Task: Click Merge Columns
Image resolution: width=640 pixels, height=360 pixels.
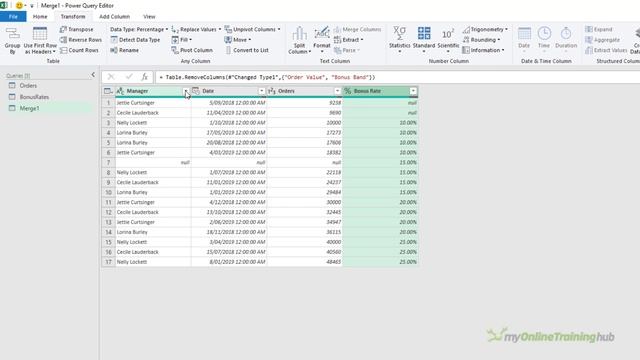Action: pos(358,29)
